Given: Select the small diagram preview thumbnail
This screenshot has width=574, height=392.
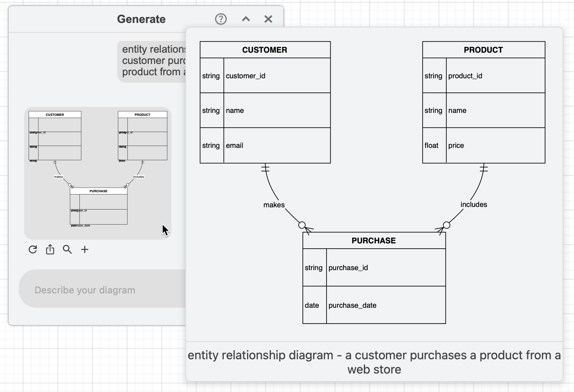Looking at the screenshot, I should pos(98,173).
